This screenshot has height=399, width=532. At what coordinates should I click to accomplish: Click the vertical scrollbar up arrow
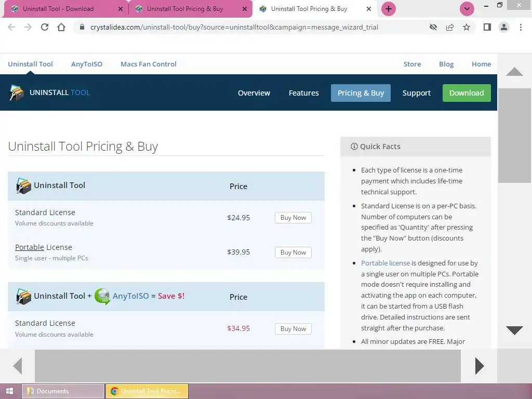point(514,72)
